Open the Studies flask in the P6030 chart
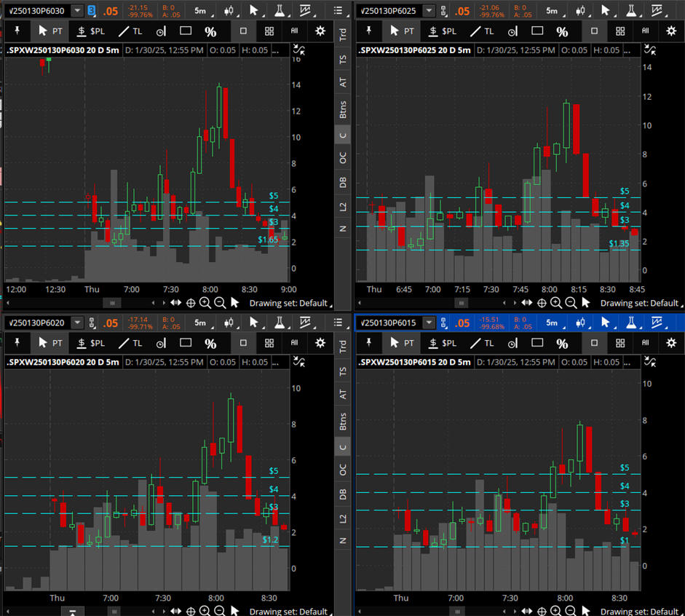Viewport: 685px width, 616px height. point(280,10)
